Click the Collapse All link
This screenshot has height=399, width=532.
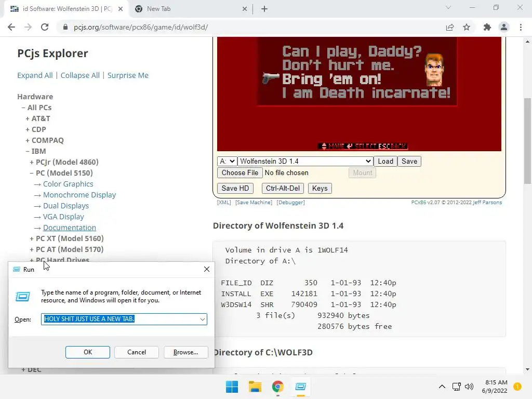click(x=80, y=75)
